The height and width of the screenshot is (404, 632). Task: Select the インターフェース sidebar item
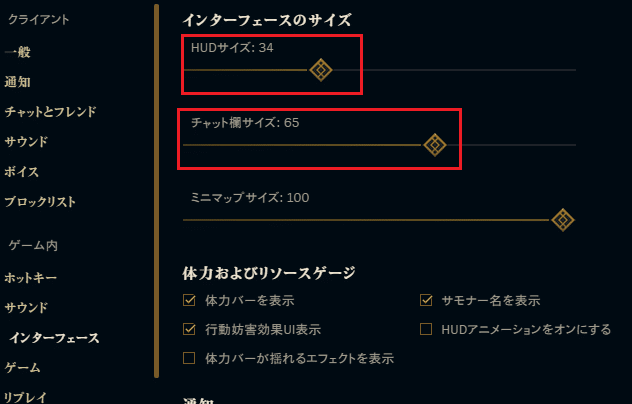(54, 338)
